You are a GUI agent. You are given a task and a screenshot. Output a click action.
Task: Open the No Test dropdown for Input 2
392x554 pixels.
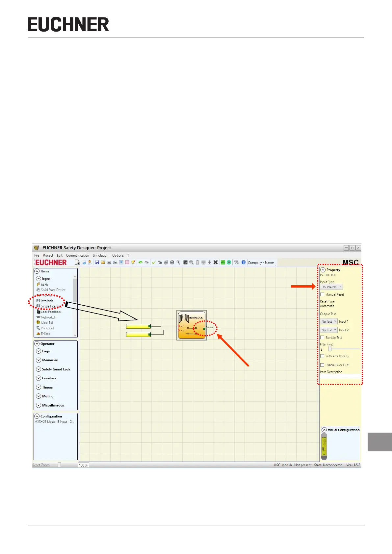click(x=329, y=330)
